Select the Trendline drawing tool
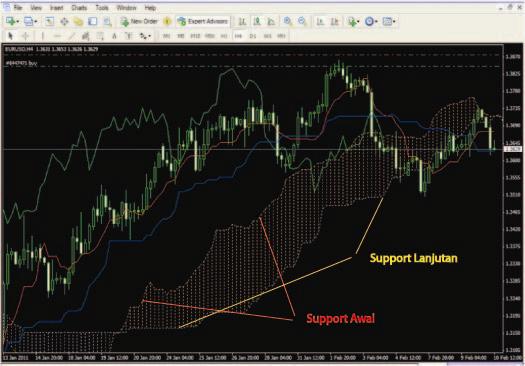 point(72,36)
